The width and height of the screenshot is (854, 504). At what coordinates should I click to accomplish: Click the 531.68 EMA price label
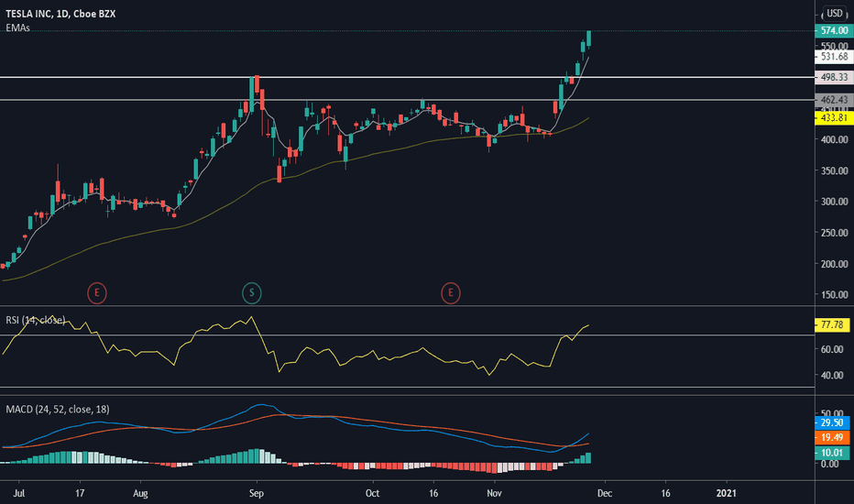pyautogui.click(x=834, y=56)
